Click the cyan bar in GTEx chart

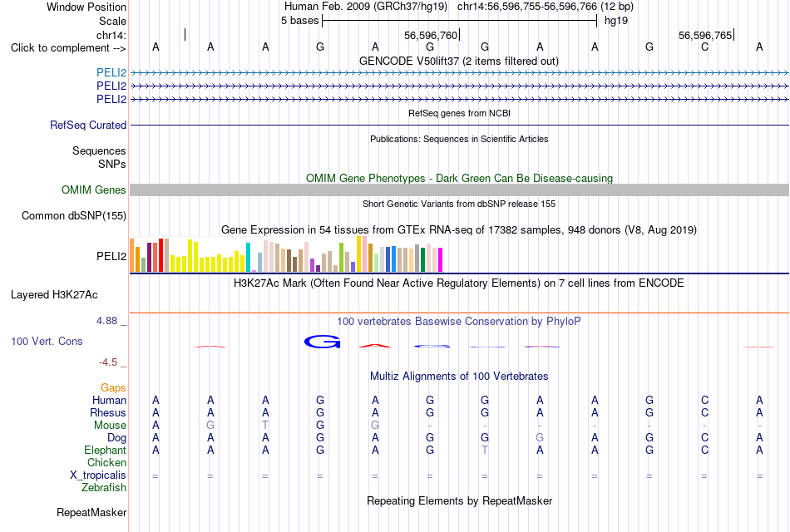[248, 258]
